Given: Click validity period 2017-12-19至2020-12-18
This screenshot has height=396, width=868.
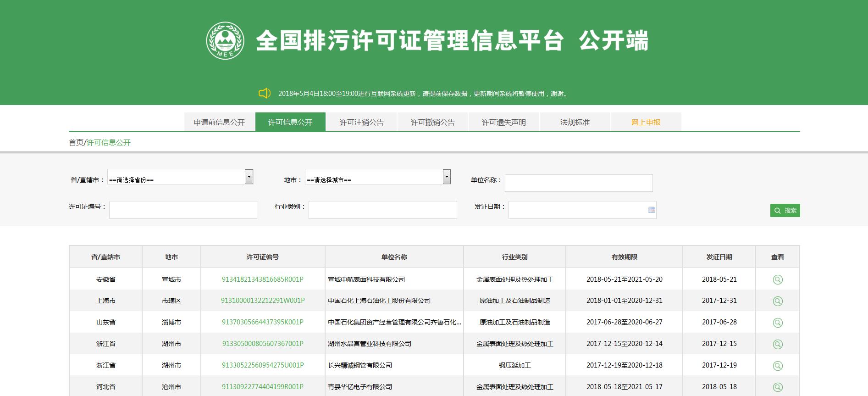Looking at the screenshot, I should (625, 365).
